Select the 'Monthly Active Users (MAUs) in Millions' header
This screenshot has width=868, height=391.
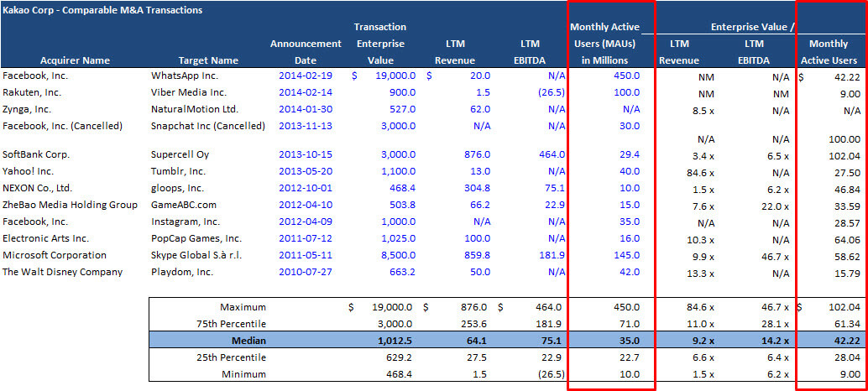(x=604, y=44)
